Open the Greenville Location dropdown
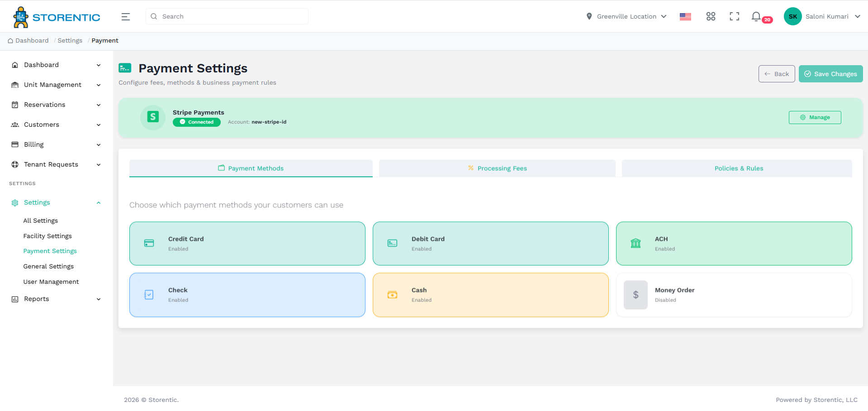Viewport: 868px width, 411px height. (x=626, y=16)
